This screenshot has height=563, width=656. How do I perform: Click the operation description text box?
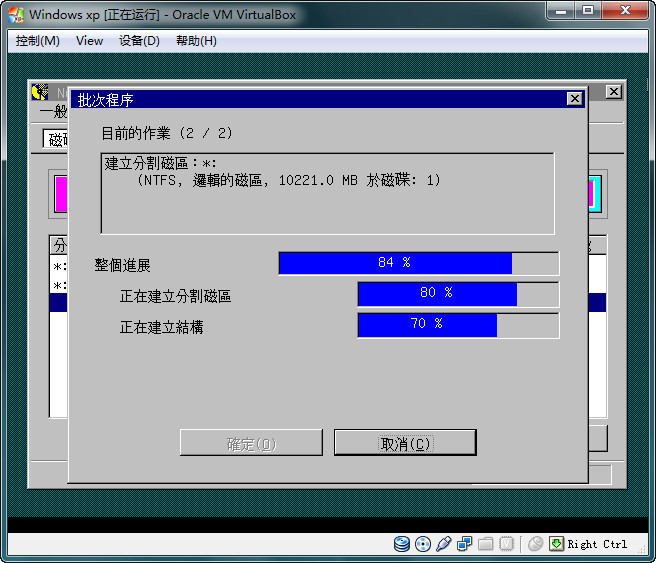[x=328, y=193]
